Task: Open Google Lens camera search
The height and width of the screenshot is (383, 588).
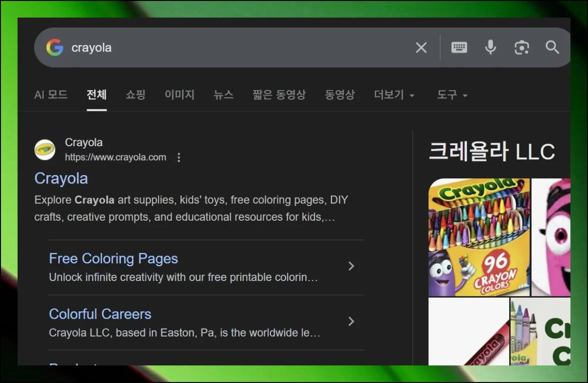Action: click(x=521, y=47)
